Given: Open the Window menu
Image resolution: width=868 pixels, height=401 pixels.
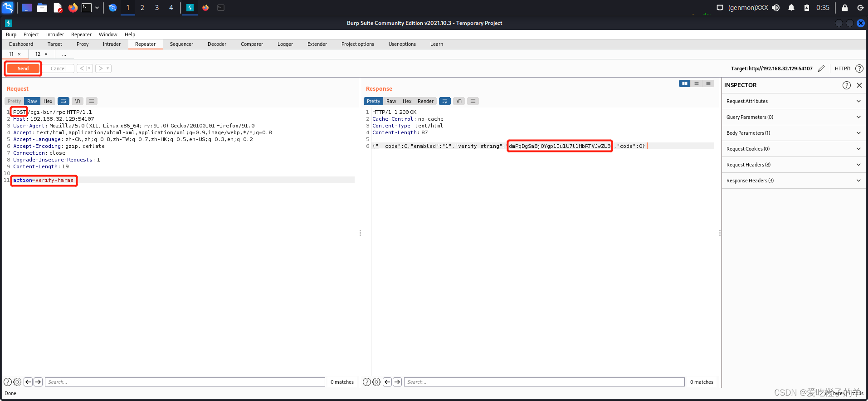Looking at the screenshot, I should pyautogui.click(x=108, y=34).
